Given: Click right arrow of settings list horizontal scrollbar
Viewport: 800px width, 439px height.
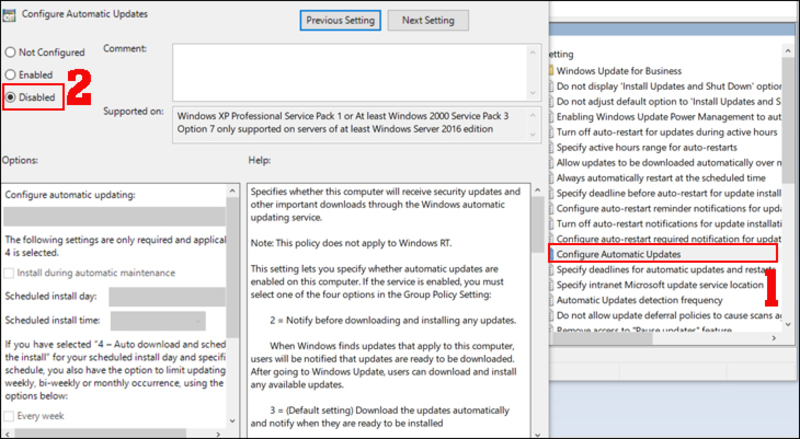Looking at the screenshot, I should [x=774, y=338].
